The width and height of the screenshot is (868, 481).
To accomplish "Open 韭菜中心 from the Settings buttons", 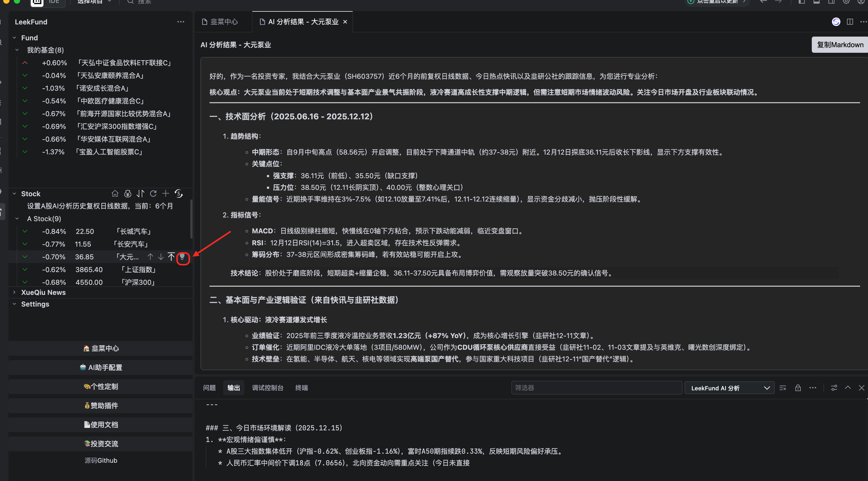I will [101, 348].
